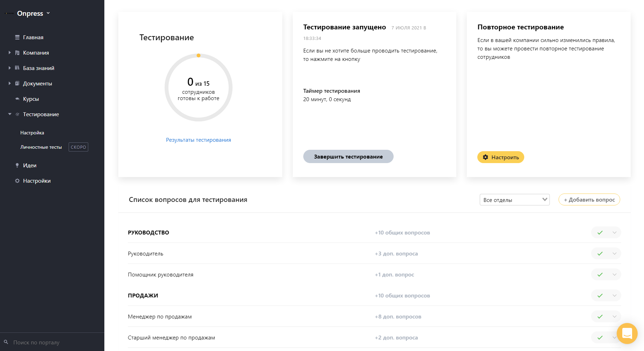Image resolution: width=644 pixels, height=351 pixels.
Task: Select Личностные тесты in the sidebar
Action: 41,147
